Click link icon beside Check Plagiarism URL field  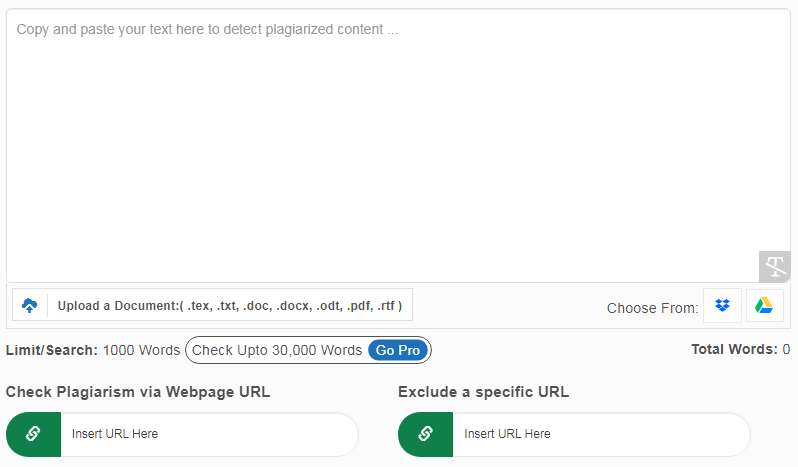click(x=34, y=434)
